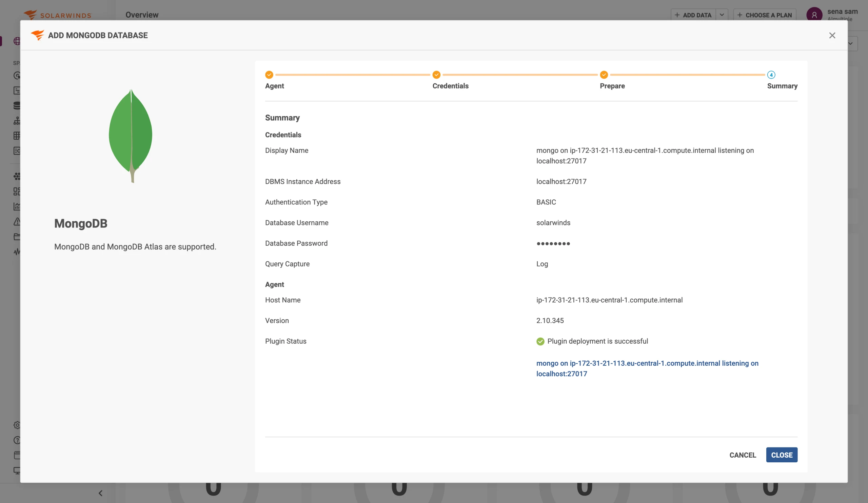Open the monitor icon at sidebar bottom

17,470
